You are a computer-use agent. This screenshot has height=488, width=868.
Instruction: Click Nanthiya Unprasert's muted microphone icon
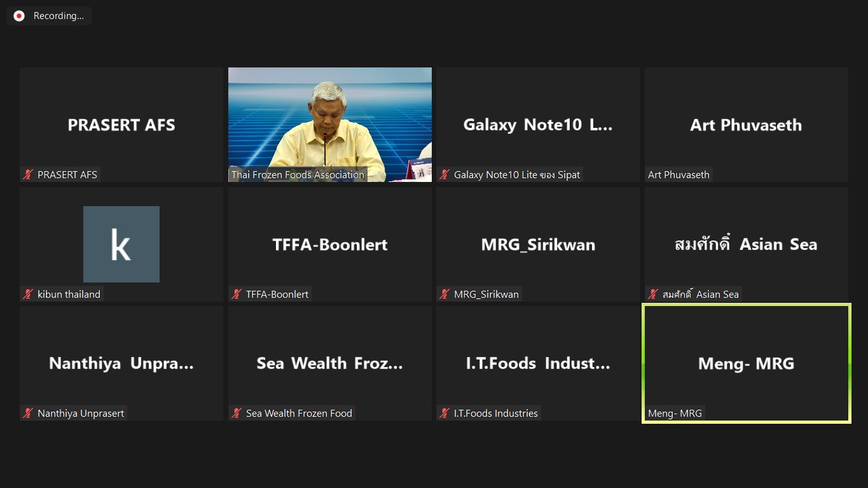point(28,414)
